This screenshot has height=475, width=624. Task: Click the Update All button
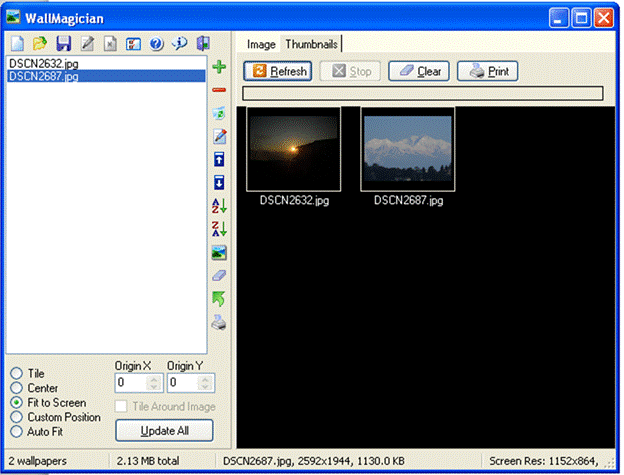164,430
